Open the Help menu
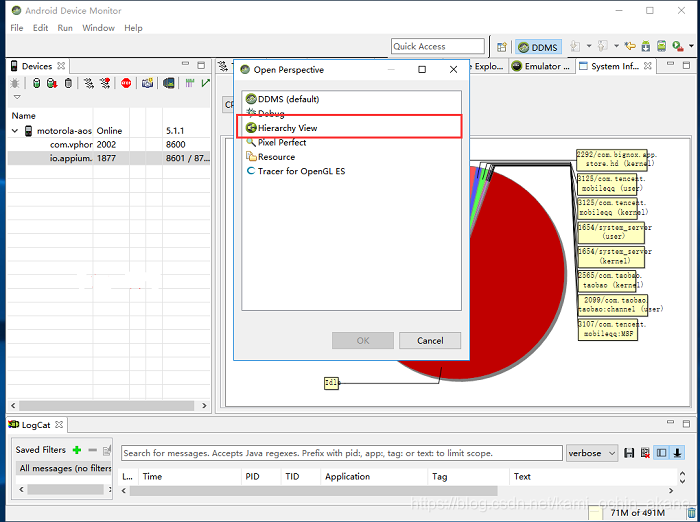This screenshot has height=522, width=700. (133, 28)
